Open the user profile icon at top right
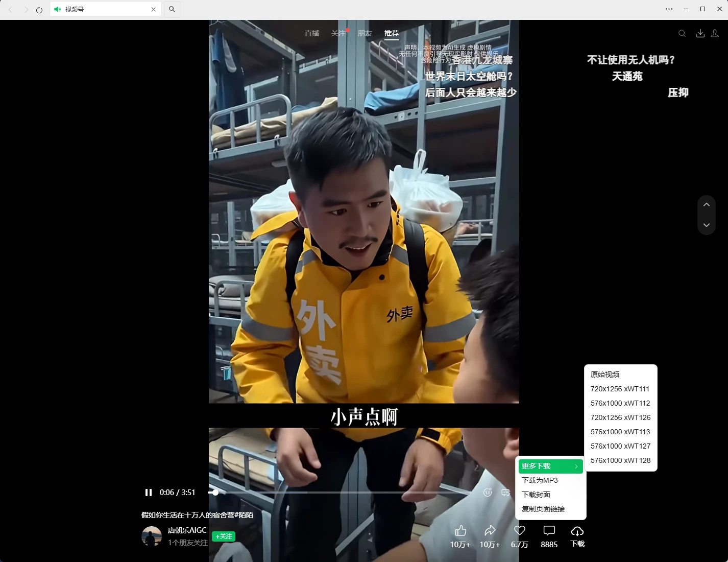 point(715,33)
